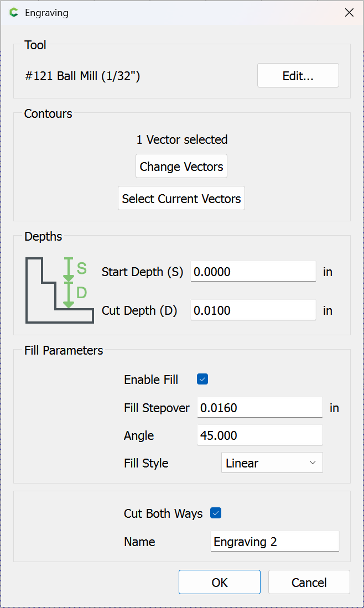Click the Angle value field
The height and width of the screenshot is (608, 364).
(259, 435)
